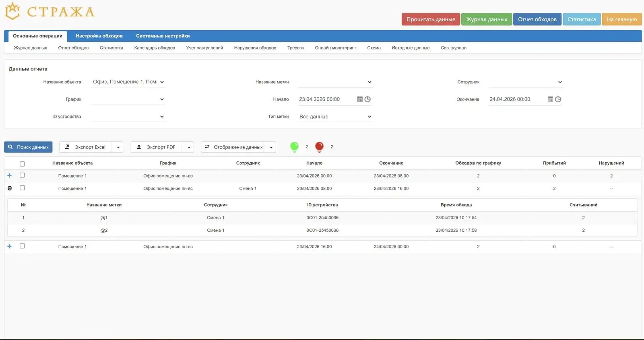This screenshot has width=644, height=340.
Task: Open the Название объекта dropdown
Action: click(x=128, y=82)
